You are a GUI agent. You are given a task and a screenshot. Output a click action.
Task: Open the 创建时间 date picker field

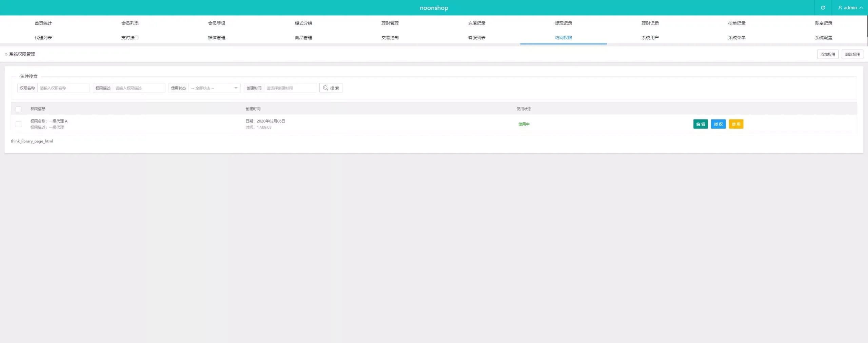(x=290, y=88)
